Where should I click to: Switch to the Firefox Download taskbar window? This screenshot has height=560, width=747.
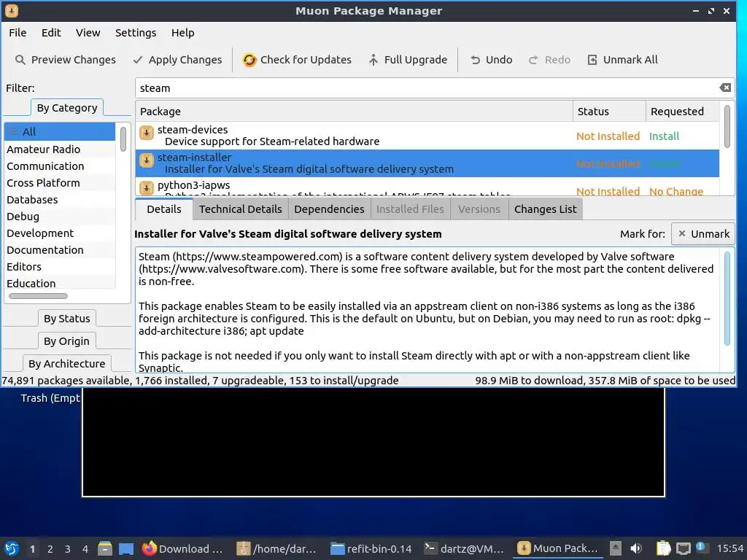click(x=182, y=548)
